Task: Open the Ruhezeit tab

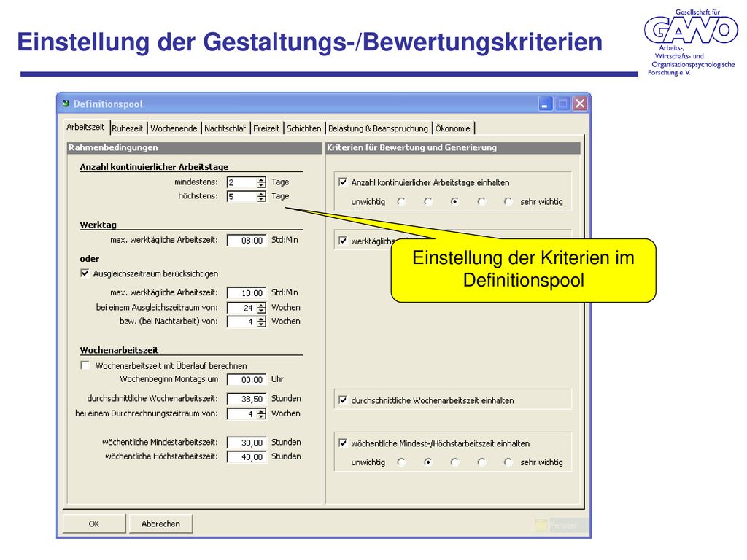Action: click(x=127, y=128)
